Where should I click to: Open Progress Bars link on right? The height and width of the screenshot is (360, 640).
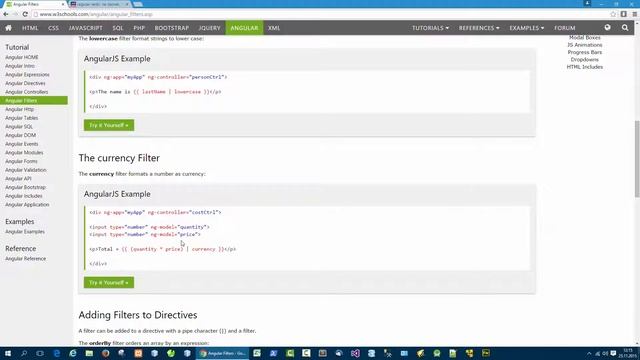click(x=584, y=52)
